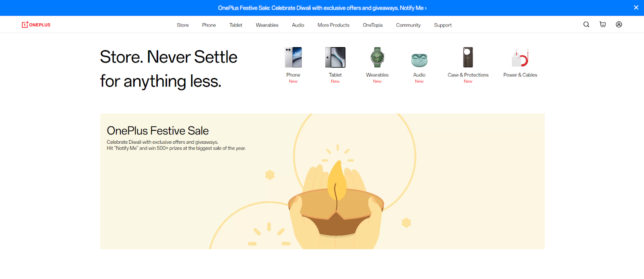This screenshot has width=644, height=279.
Task: Click the New tag under Phone
Action: pyautogui.click(x=293, y=81)
